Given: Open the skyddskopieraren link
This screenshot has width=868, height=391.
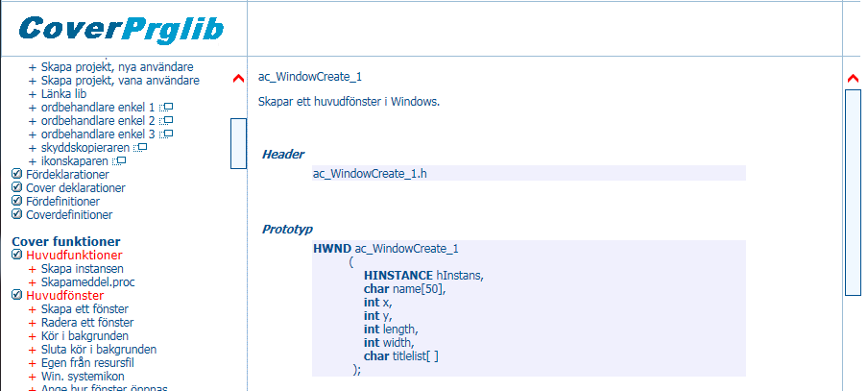Looking at the screenshot, I should tap(85, 148).
